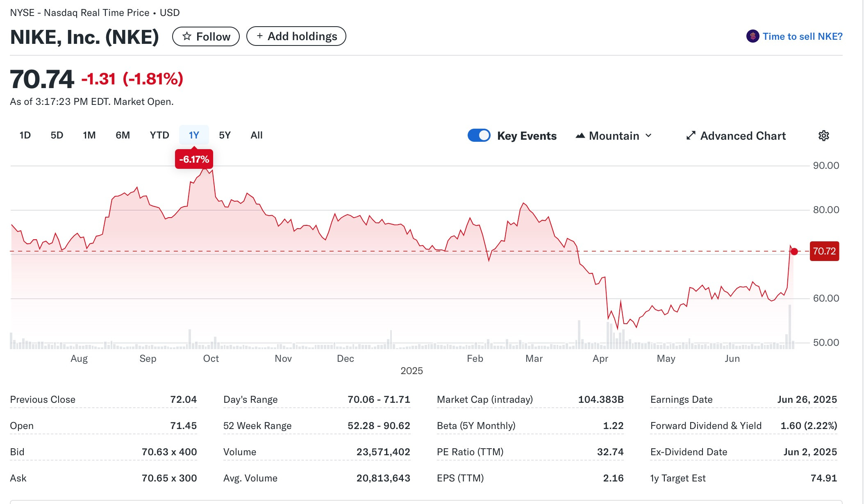Click the Avg. Volume value 20,813,643
This screenshot has width=864, height=504.
383,478
